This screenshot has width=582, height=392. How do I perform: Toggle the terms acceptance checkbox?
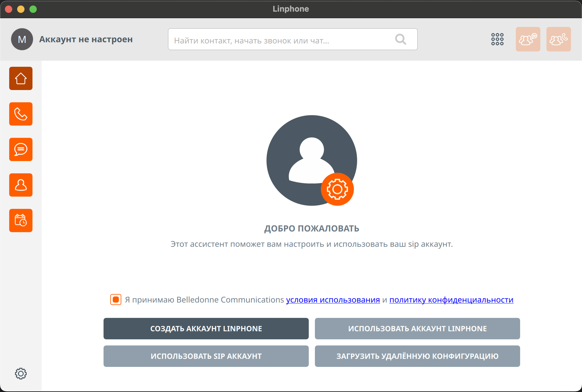coord(116,300)
